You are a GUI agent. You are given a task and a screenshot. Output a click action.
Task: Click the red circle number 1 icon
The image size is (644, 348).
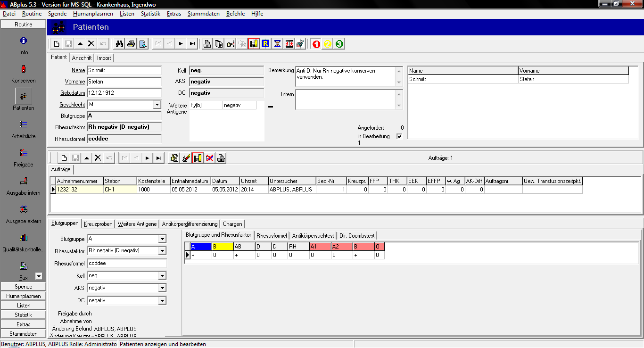click(x=316, y=44)
